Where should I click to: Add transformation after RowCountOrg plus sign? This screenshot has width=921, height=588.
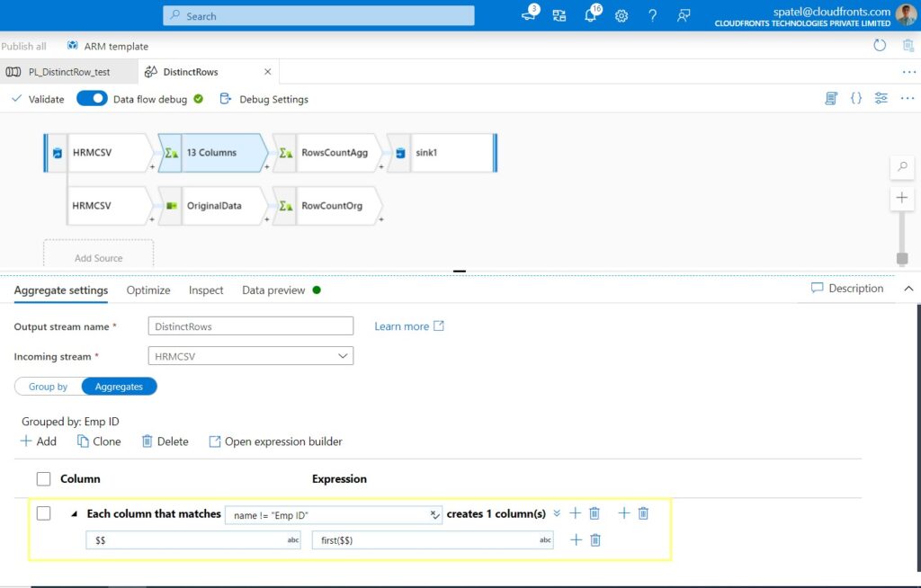point(380,219)
